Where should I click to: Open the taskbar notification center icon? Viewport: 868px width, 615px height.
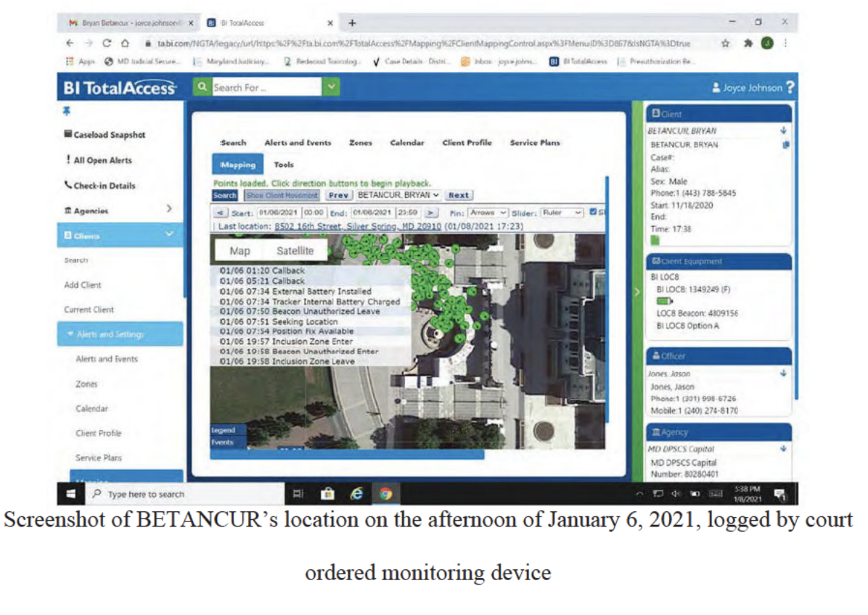[x=779, y=495]
